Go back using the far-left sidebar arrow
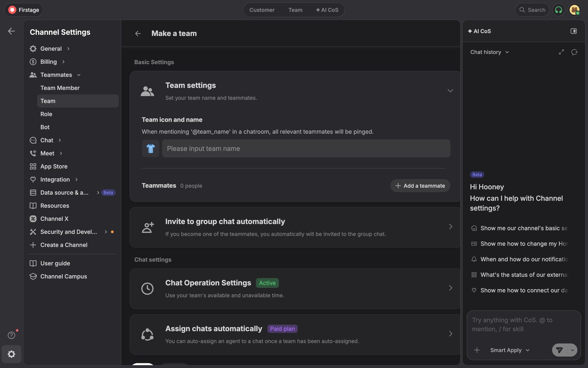Image resolution: width=588 pixels, height=368 pixels. click(11, 31)
